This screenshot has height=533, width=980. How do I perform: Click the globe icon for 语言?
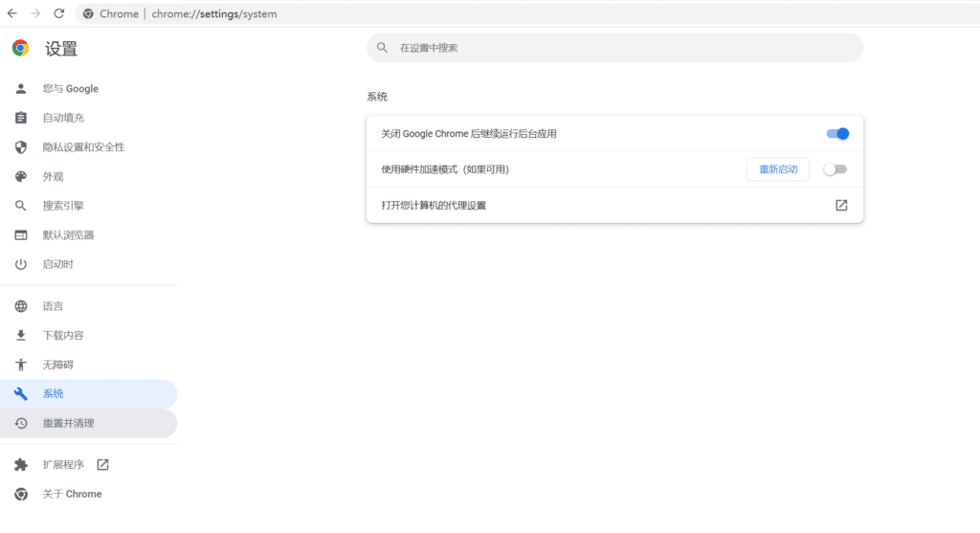[x=21, y=306]
